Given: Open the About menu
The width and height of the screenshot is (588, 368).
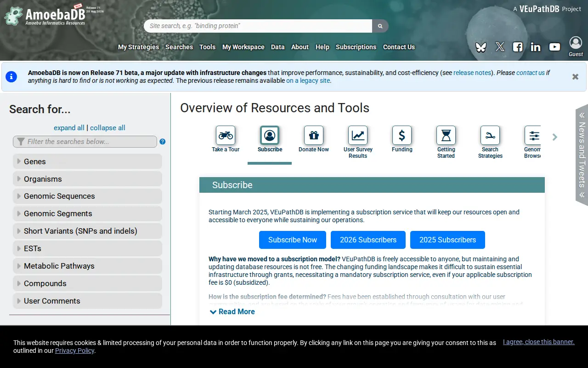Looking at the screenshot, I should coord(300,47).
